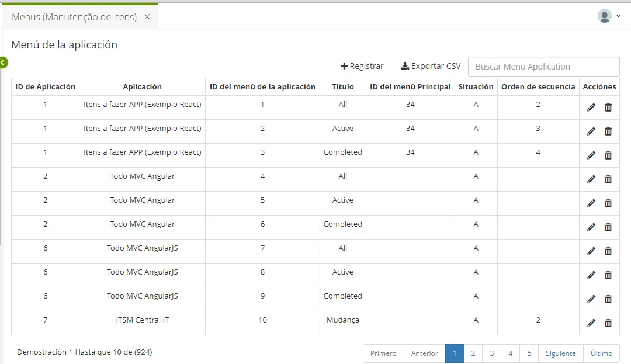Delete menu row with ID 6
The width and height of the screenshot is (631, 364).
coord(608,227)
